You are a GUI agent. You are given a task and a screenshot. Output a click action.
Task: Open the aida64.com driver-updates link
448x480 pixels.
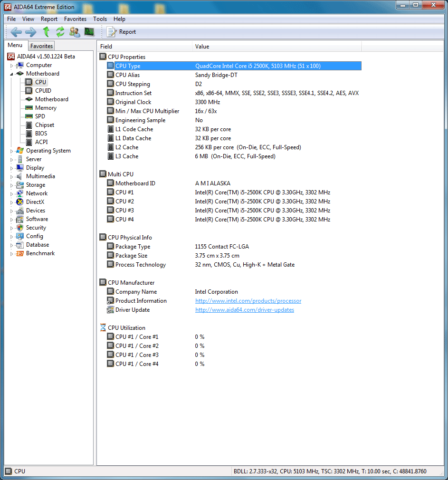245,310
